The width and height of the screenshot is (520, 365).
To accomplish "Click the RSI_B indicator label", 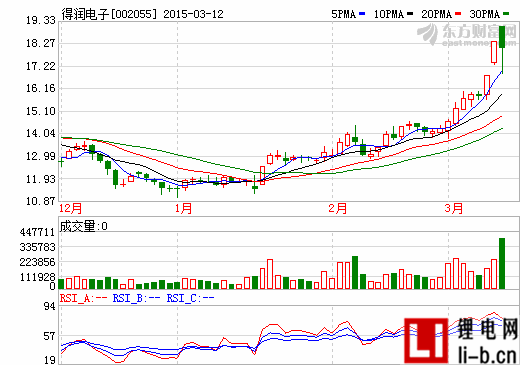I will click(136, 298).
